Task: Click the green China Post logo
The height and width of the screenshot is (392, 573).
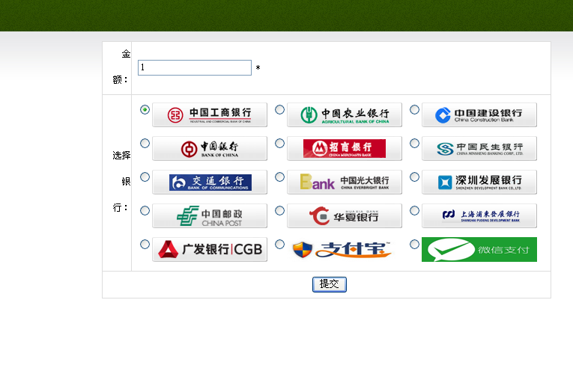Action: (210, 215)
